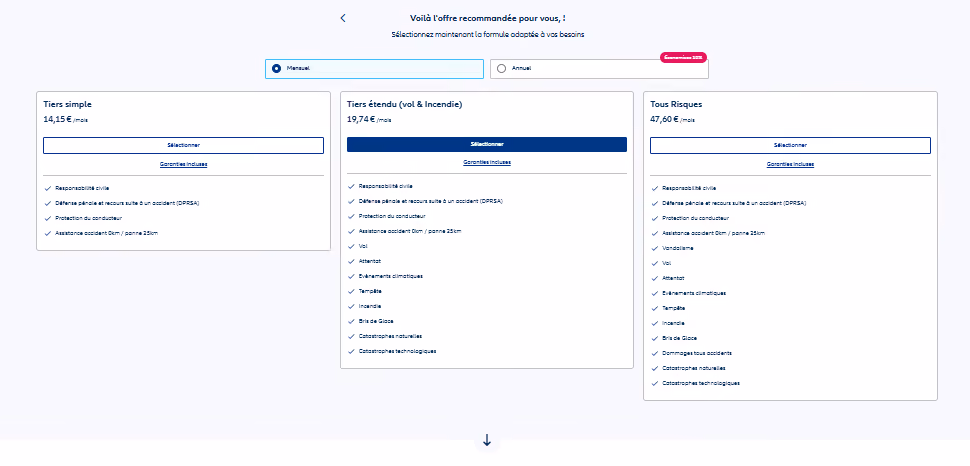Click Evènements climatiques in Tous Risques
The width and height of the screenshot is (970, 466).
tap(694, 293)
